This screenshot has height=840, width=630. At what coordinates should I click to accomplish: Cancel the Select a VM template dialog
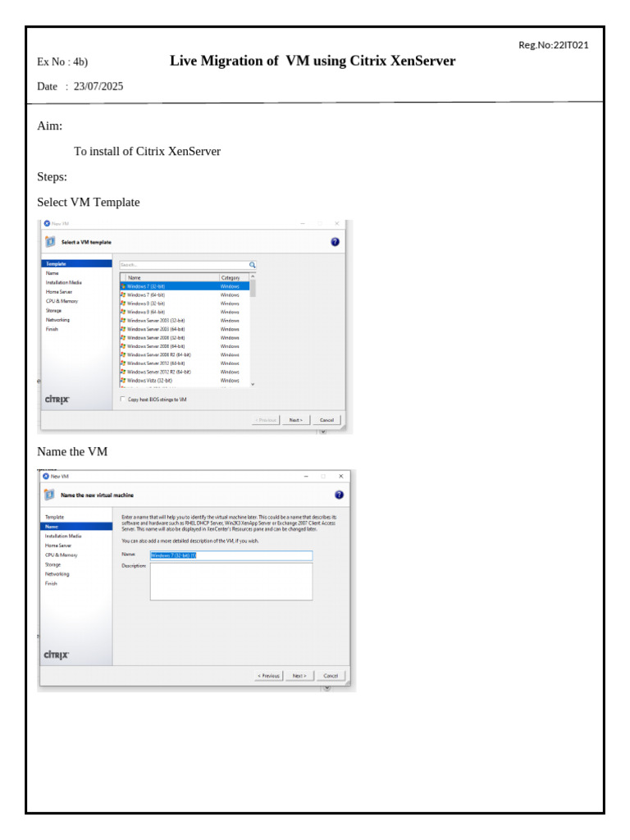(326, 420)
